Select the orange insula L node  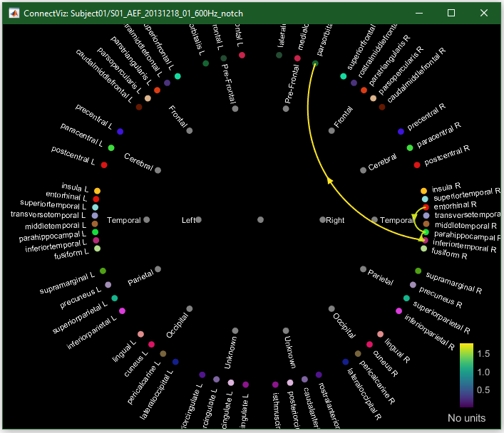click(97, 190)
